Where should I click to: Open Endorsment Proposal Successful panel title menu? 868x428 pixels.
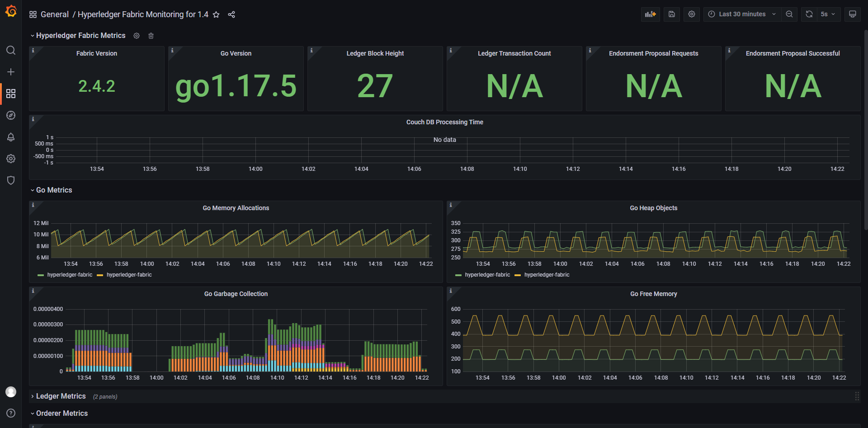coord(793,53)
